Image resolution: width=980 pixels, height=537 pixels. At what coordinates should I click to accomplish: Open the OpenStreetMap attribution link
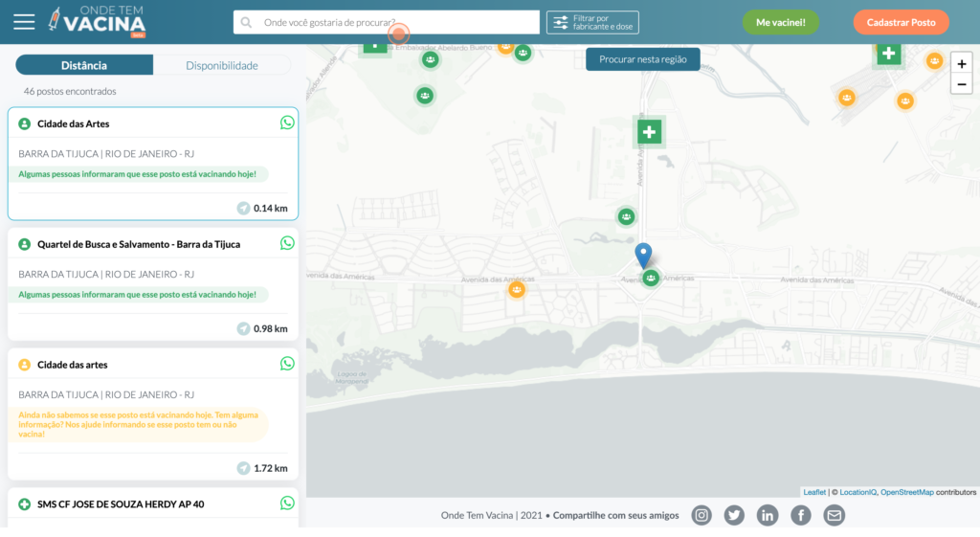pos(906,492)
